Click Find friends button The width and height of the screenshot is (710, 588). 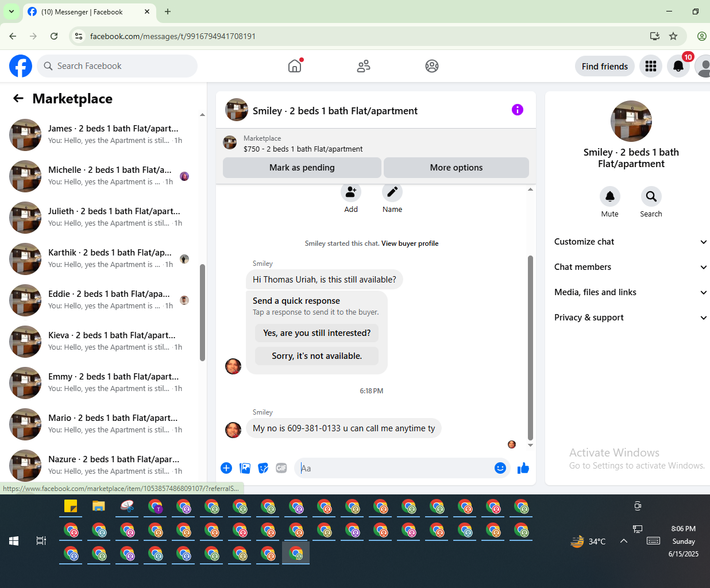coord(605,66)
